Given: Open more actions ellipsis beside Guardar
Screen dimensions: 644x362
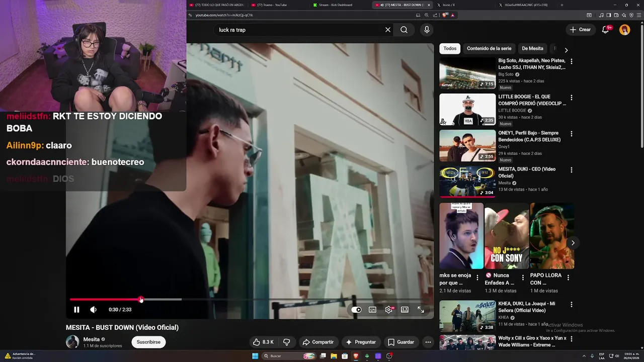Looking at the screenshot, I should click(x=428, y=342).
